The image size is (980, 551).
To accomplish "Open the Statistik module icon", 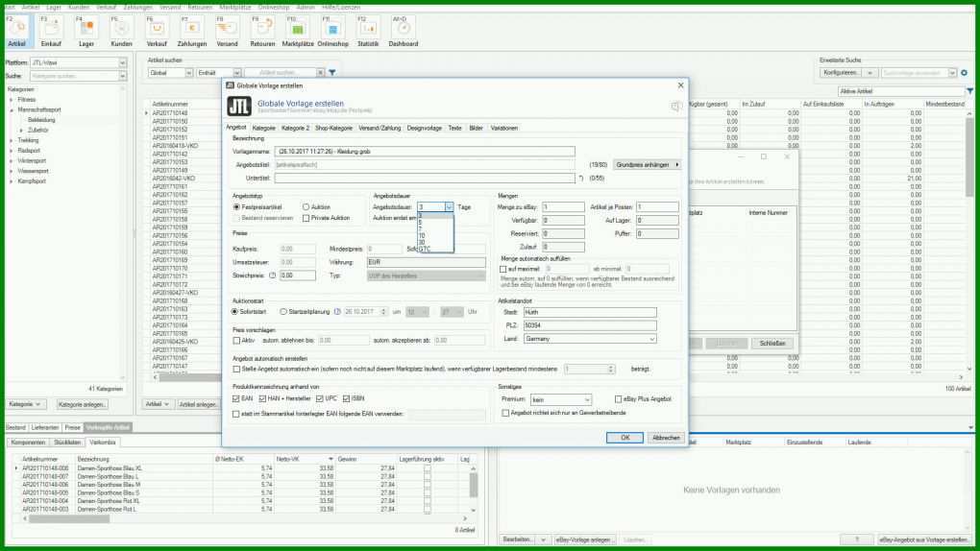I will 367,32.
